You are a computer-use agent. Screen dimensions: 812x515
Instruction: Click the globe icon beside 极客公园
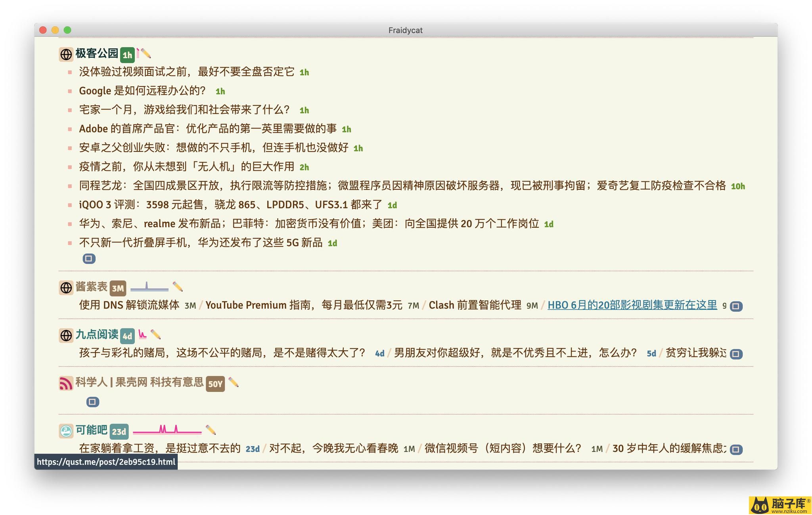[66, 54]
